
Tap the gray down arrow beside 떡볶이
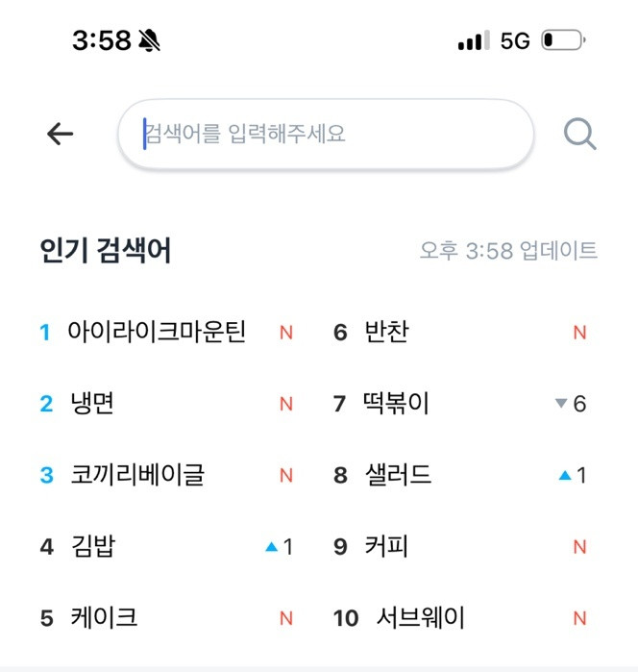pos(561,404)
